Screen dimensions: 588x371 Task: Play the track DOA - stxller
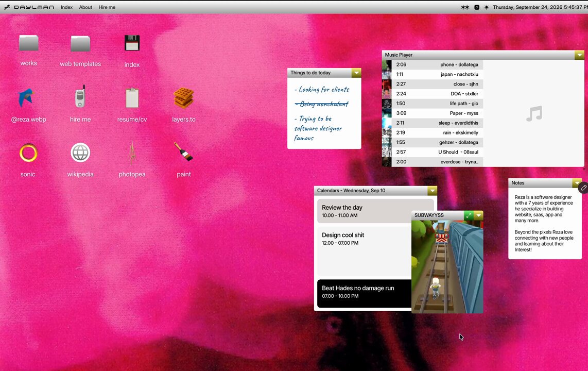pyautogui.click(x=433, y=94)
